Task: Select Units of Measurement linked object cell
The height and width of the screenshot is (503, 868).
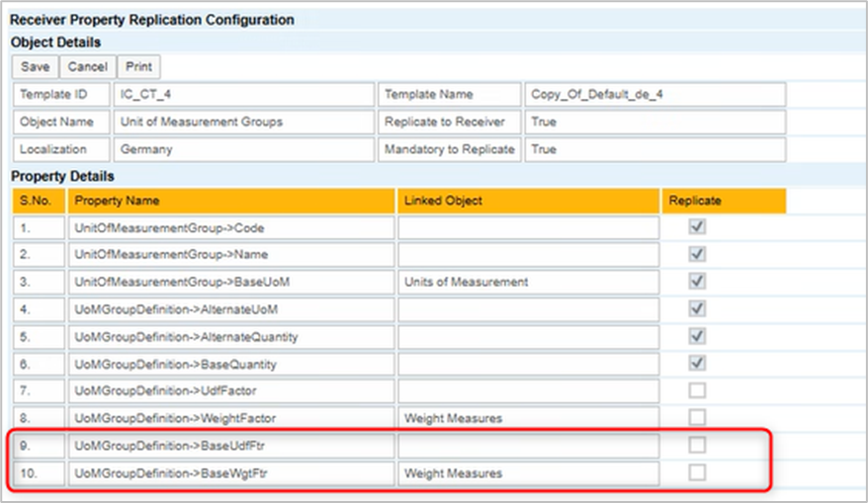Action: [x=528, y=282]
